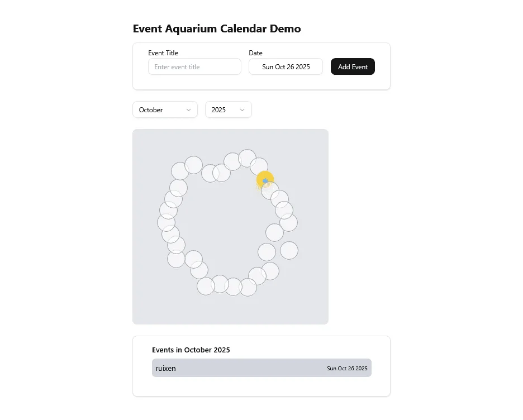Image resolution: width=523 pixels, height=420 pixels.
Task: Expand the chevron beside 2025
Action: point(241,109)
